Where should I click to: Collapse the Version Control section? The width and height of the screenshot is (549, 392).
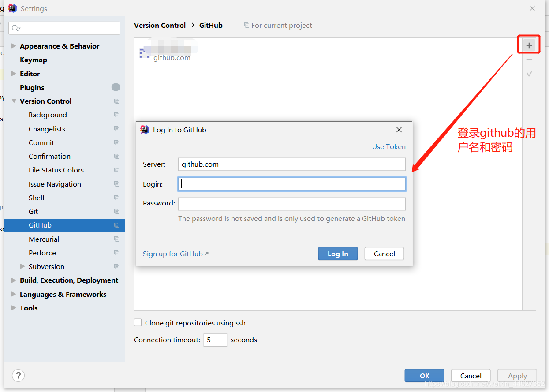pos(14,101)
